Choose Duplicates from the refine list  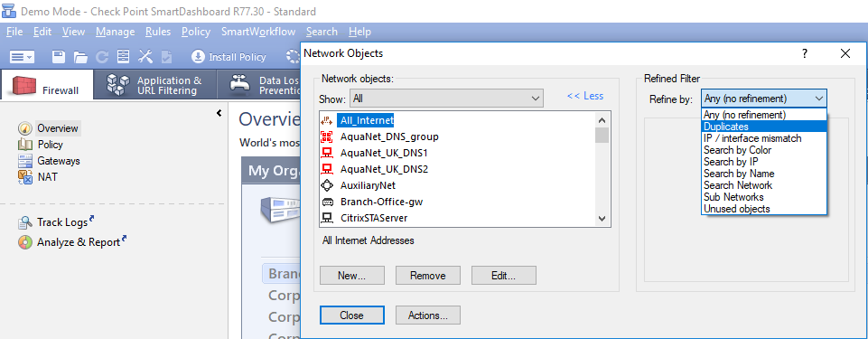[764, 127]
